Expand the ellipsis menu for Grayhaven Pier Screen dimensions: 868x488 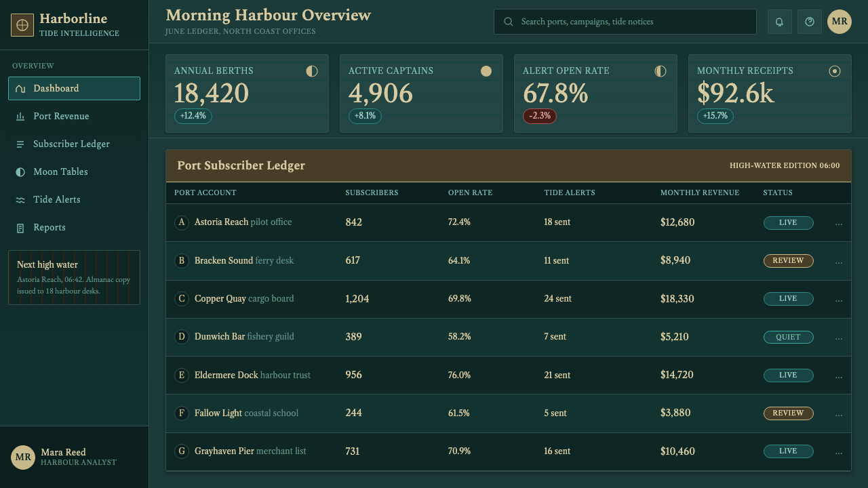pyautogui.click(x=839, y=451)
